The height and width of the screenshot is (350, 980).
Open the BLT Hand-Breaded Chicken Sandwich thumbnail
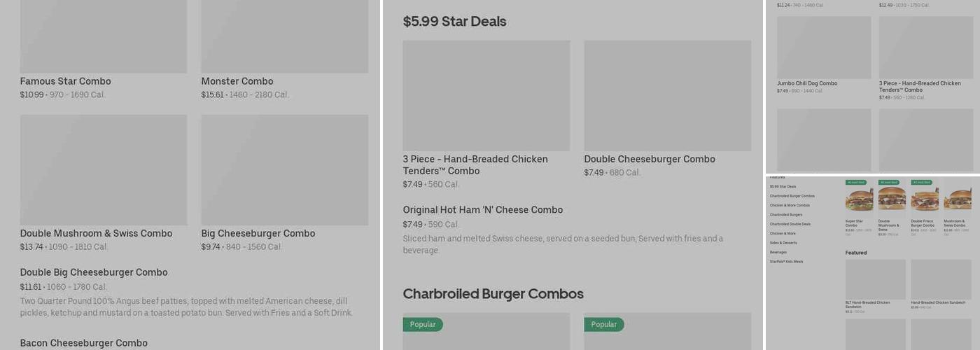click(x=875, y=279)
